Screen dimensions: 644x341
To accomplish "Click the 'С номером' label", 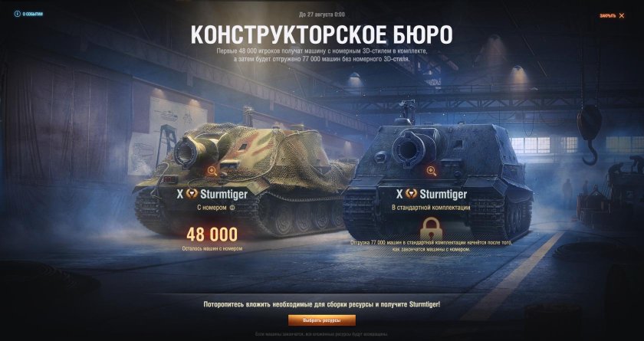I will point(212,208).
